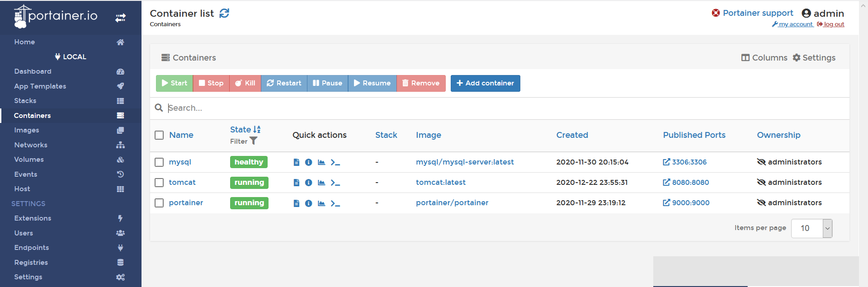Select all containers with header checkbox
868x287 pixels.
coord(159,135)
